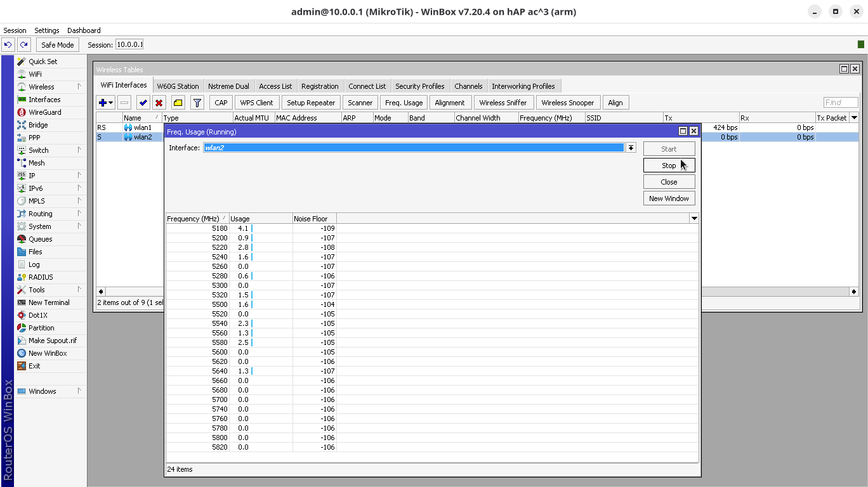Viewport: 868px width, 487px height.
Task: Open the Freq. Usage column chooser dropdown
Action: (x=694, y=219)
